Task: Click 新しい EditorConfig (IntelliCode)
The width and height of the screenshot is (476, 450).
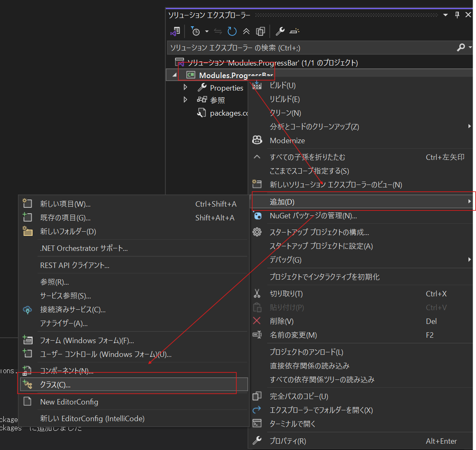Action: coord(134,418)
